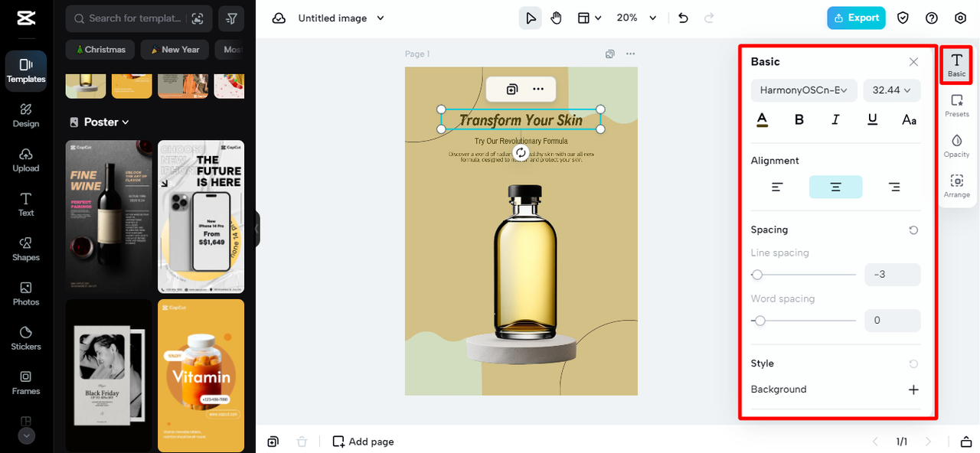Click the Word spacing value field
The image size is (980, 453).
(x=893, y=320)
